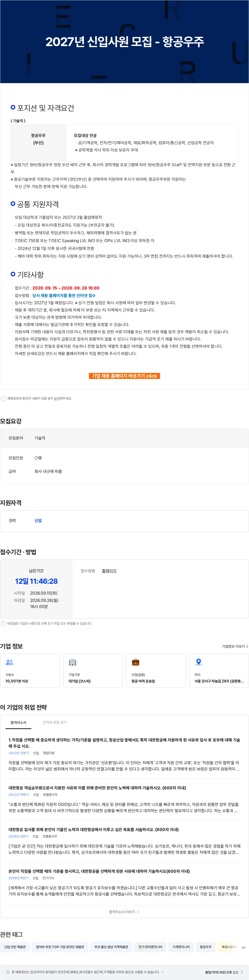The width and height of the screenshot is (249, 980).
Task: Click 불법/허위/과장/오류 신고 link
Action: click(222, 972)
